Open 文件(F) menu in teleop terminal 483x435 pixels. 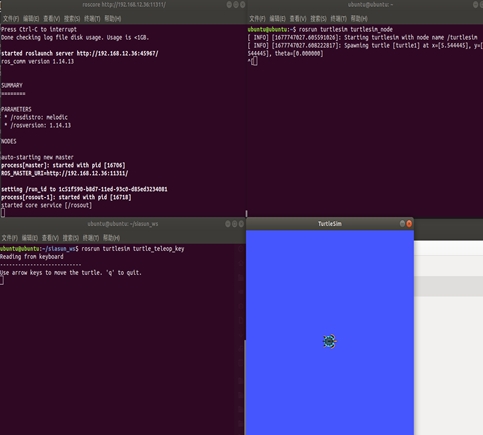(x=10, y=238)
